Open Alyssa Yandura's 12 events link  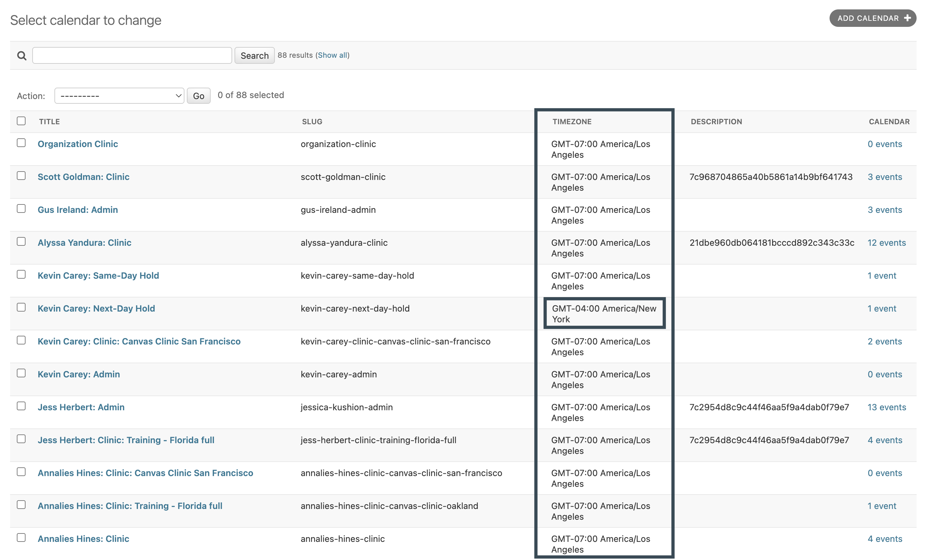click(x=886, y=243)
